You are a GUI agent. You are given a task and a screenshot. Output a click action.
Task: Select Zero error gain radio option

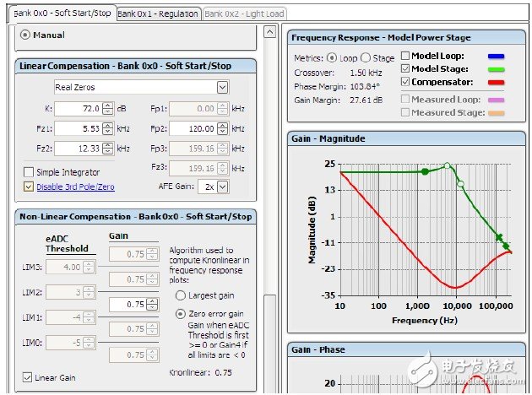click(181, 313)
